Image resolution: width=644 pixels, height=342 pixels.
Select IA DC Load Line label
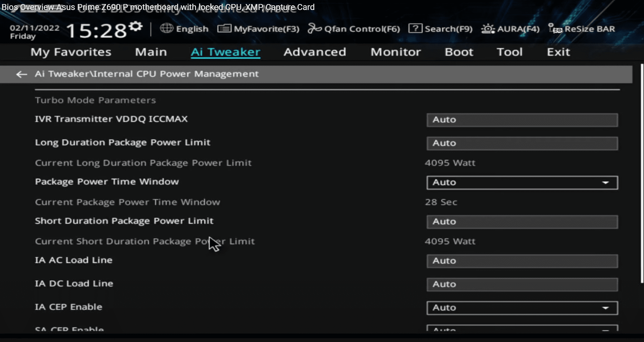[x=74, y=284]
